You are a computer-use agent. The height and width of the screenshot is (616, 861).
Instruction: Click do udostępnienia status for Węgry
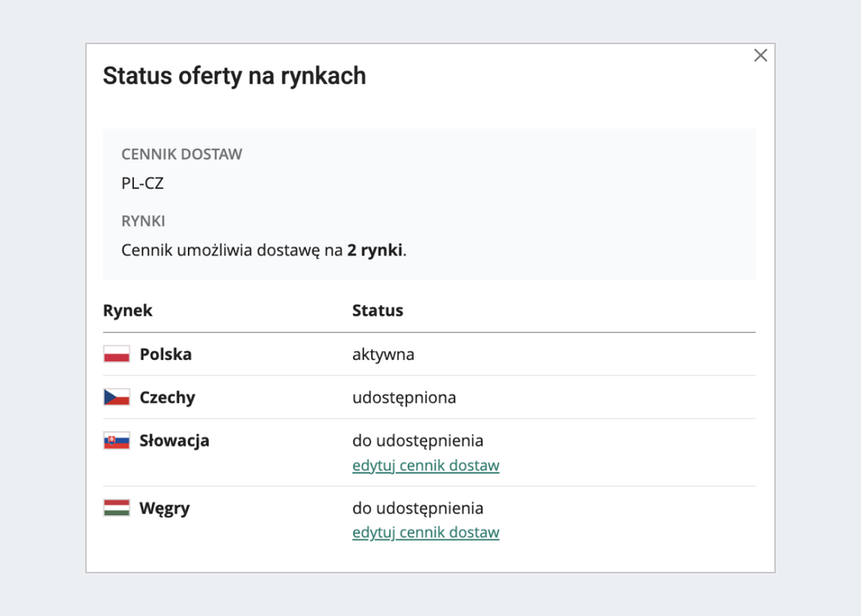(x=418, y=508)
